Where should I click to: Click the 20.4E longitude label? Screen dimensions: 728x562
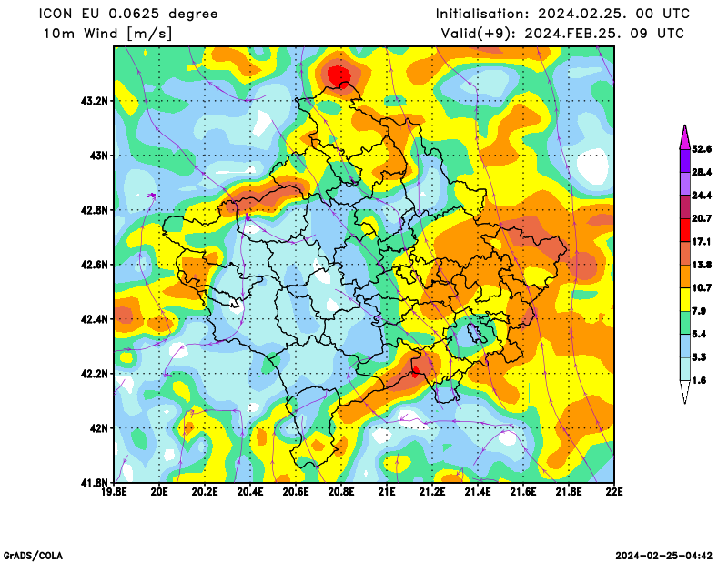(x=250, y=492)
